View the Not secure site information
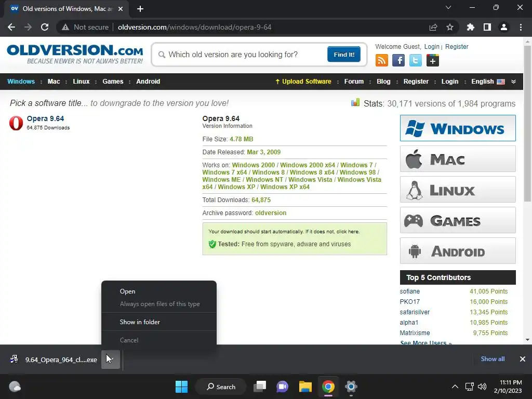This screenshot has width=532, height=399. point(85,27)
